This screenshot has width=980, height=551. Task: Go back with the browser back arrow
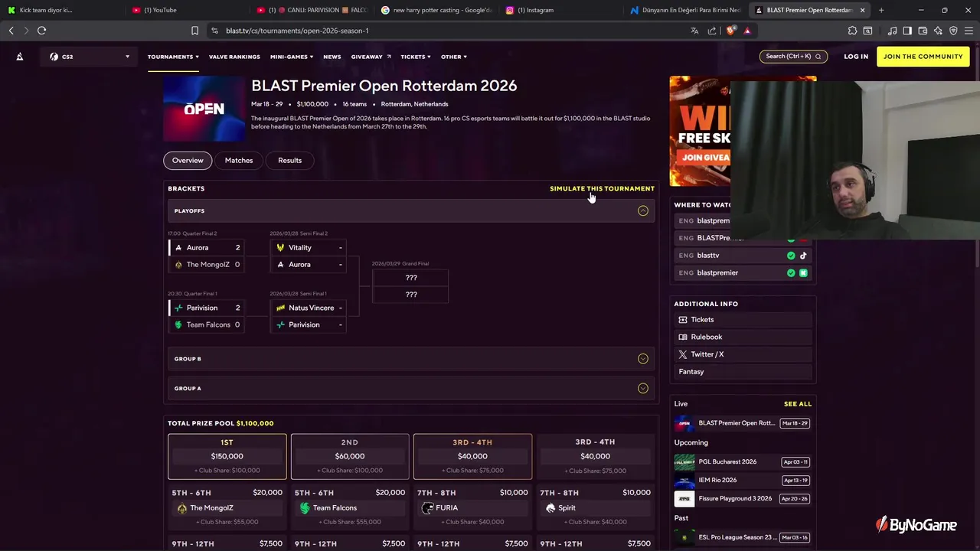(11, 31)
